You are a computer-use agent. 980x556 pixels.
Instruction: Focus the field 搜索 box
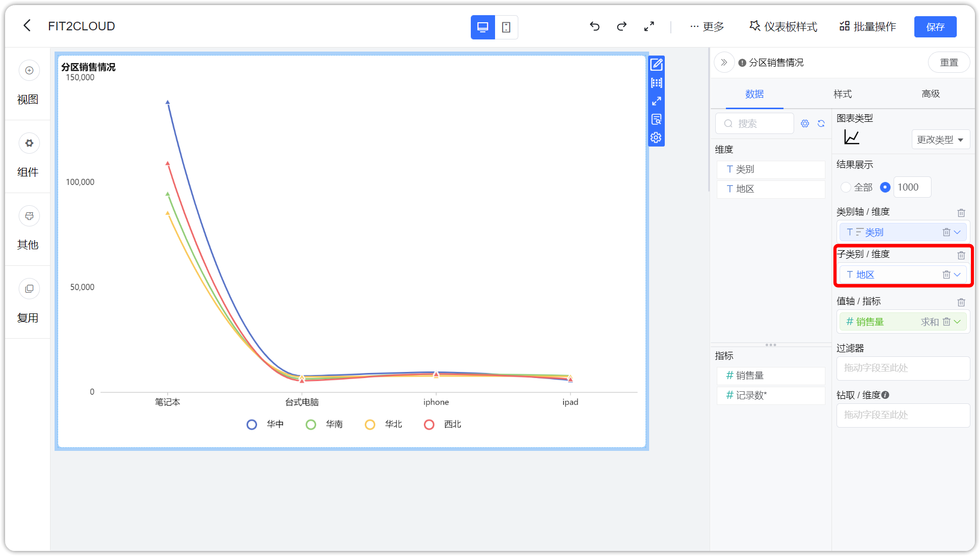[x=755, y=123]
